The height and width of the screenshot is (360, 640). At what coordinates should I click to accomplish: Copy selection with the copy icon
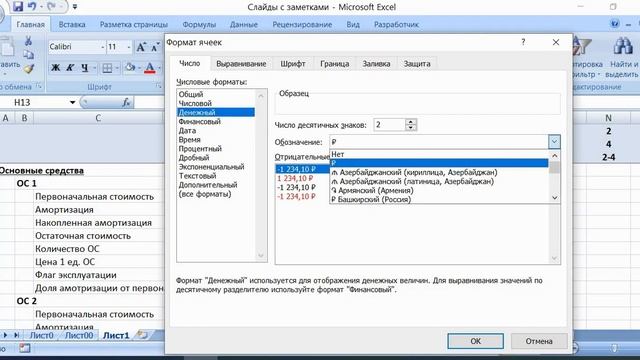click(x=28, y=54)
